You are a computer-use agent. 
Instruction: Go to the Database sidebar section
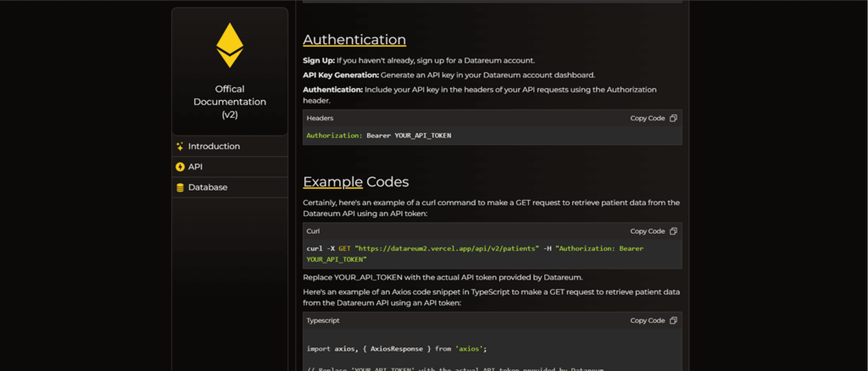tap(230, 187)
